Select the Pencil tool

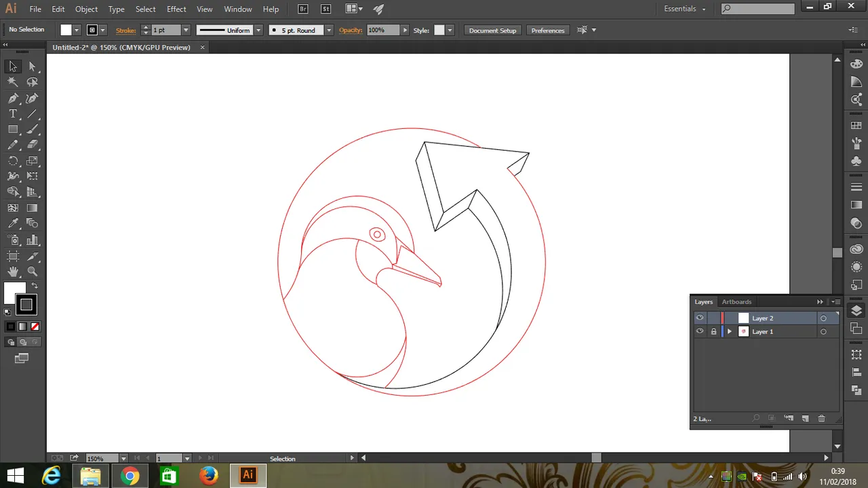13,145
